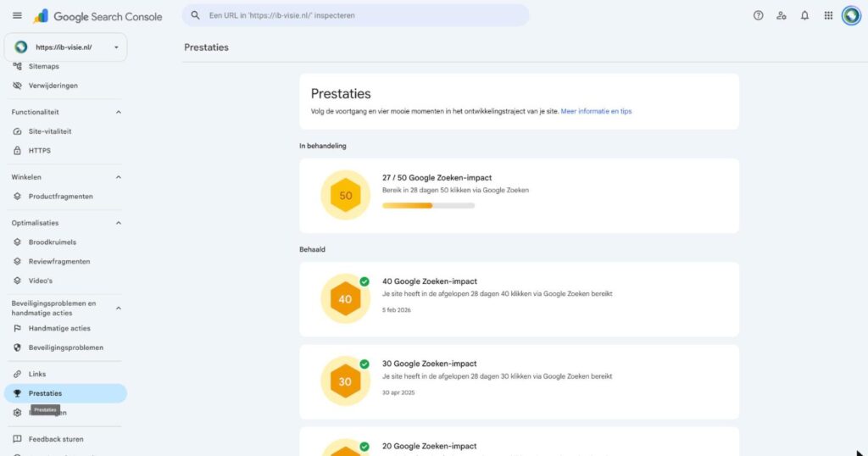This screenshot has width=868, height=456.
Task: Click the search magnifier icon
Action: [x=196, y=15]
